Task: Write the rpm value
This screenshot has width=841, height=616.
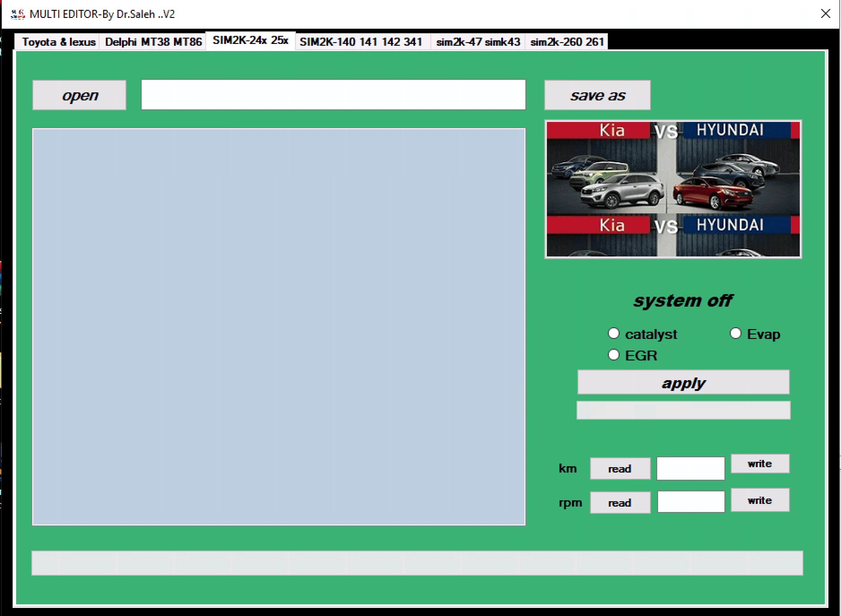Action: tap(760, 500)
